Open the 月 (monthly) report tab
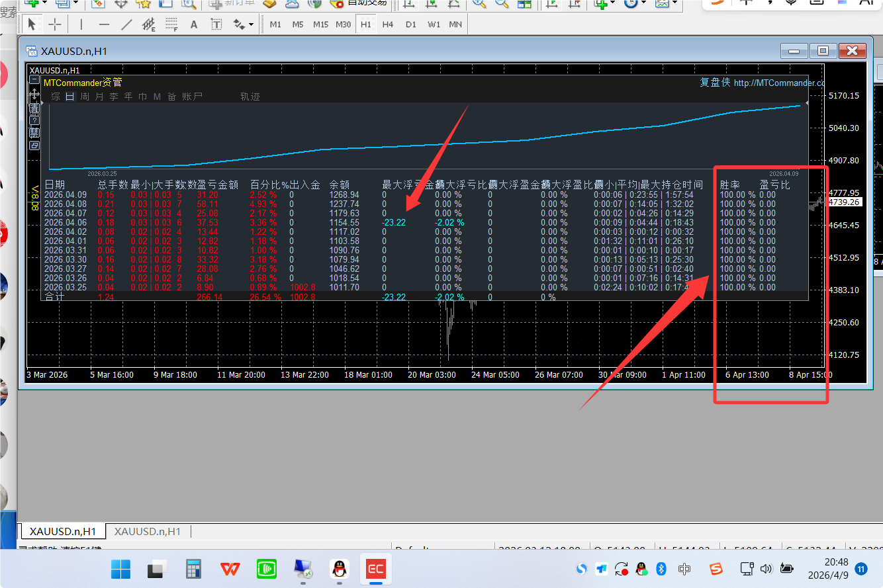The image size is (883, 588). coord(99,97)
